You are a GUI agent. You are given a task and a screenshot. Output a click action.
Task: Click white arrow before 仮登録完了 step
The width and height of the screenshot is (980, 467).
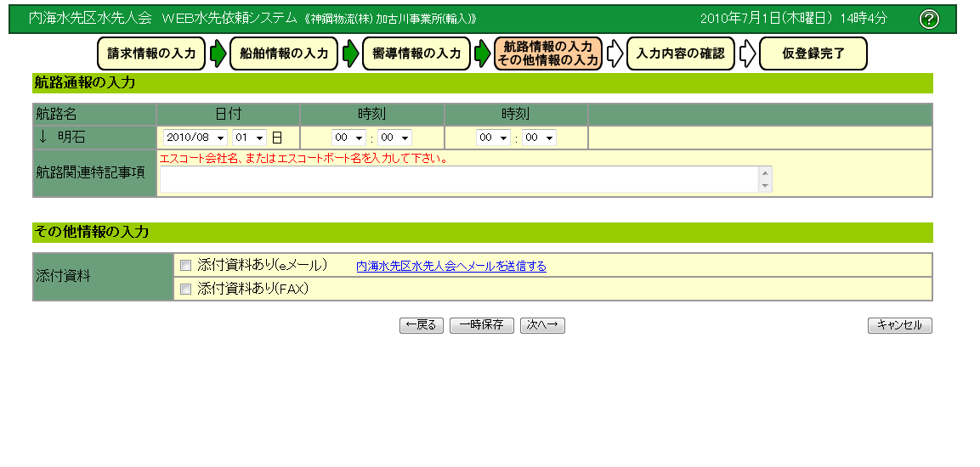pos(746,53)
